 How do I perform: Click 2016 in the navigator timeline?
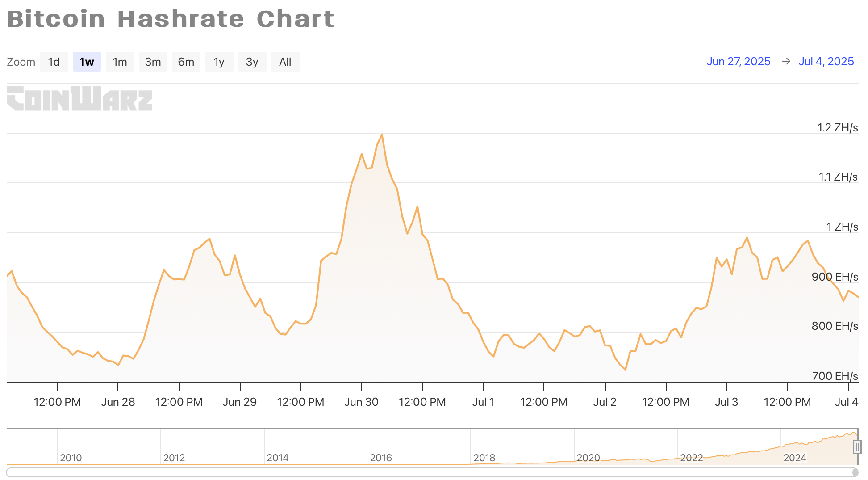pyautogui.click(x=381, y=458)
